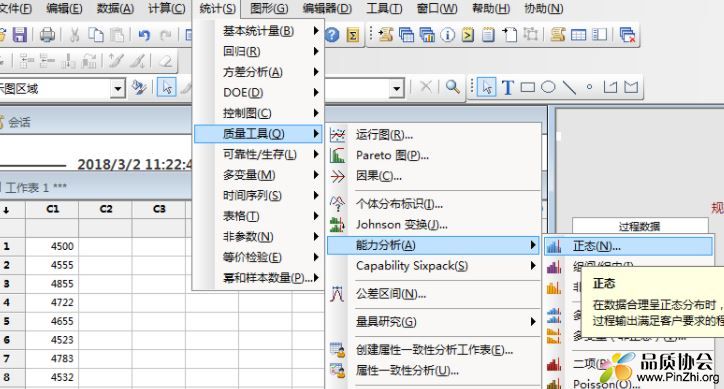Image resolution: width=724 pixels, height=389 pixels.
Task: Open the 编辑器(D) menu
Action: pos(327,9)
